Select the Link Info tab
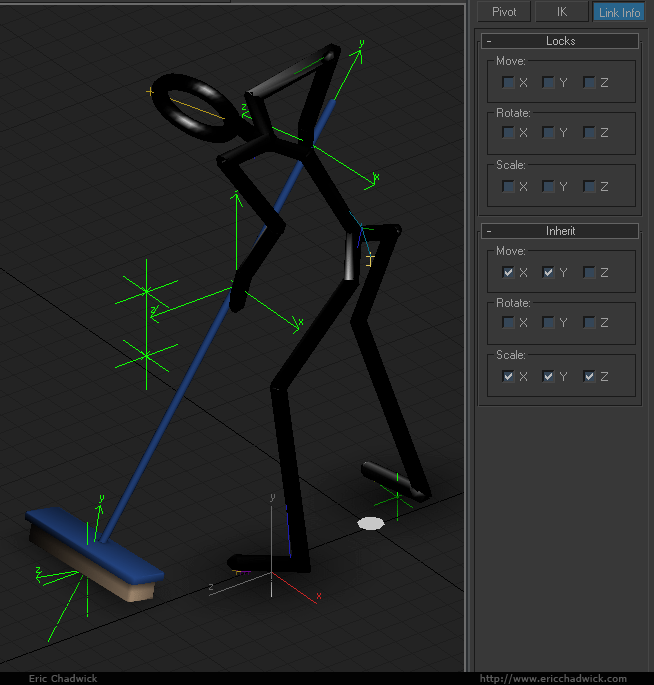654x685 pixels. pos(619,12)
